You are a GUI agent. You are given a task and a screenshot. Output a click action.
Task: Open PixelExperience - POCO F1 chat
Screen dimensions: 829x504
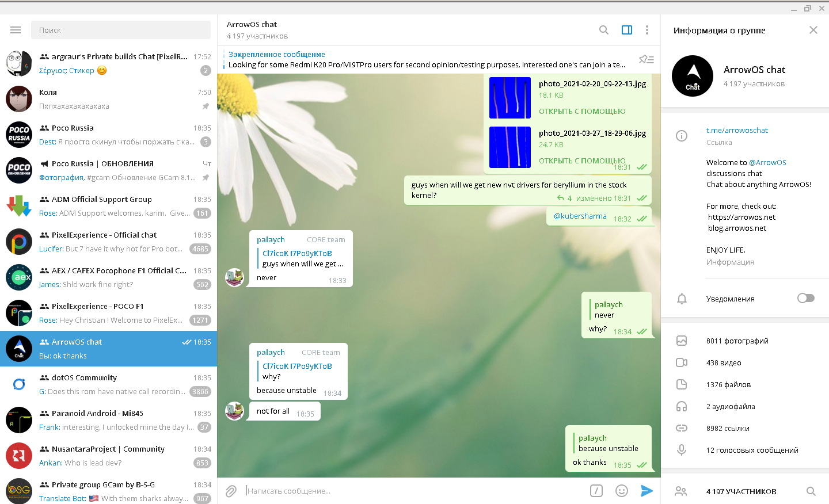pyautogui.click(x=108, y=313)
